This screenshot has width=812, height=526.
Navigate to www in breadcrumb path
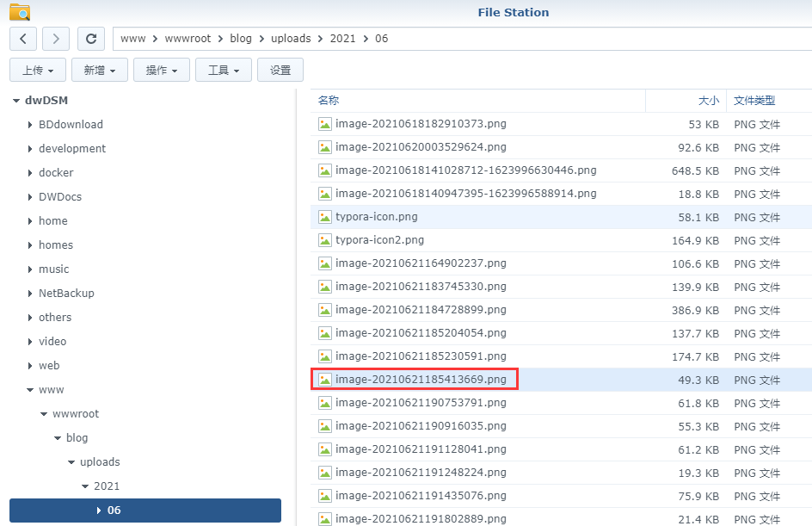pyautogui.click(x=133, y=39)
